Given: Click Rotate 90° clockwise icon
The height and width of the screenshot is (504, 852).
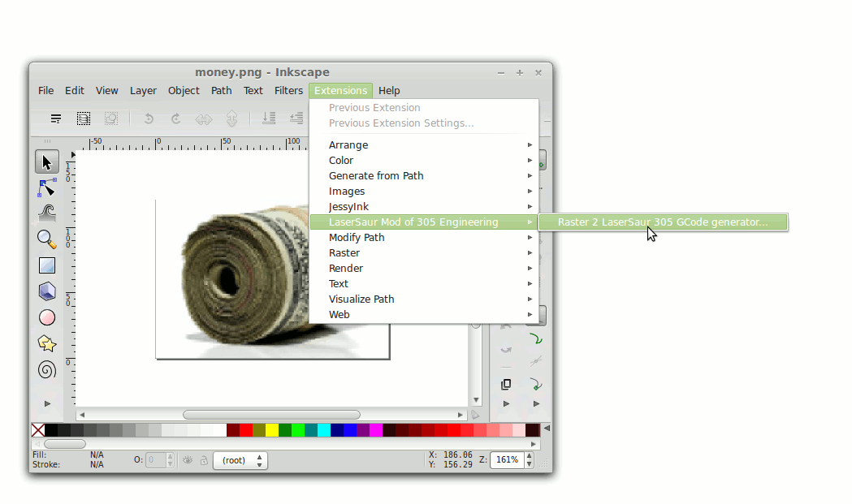Looking at the screenshot, I should point(175,118).
